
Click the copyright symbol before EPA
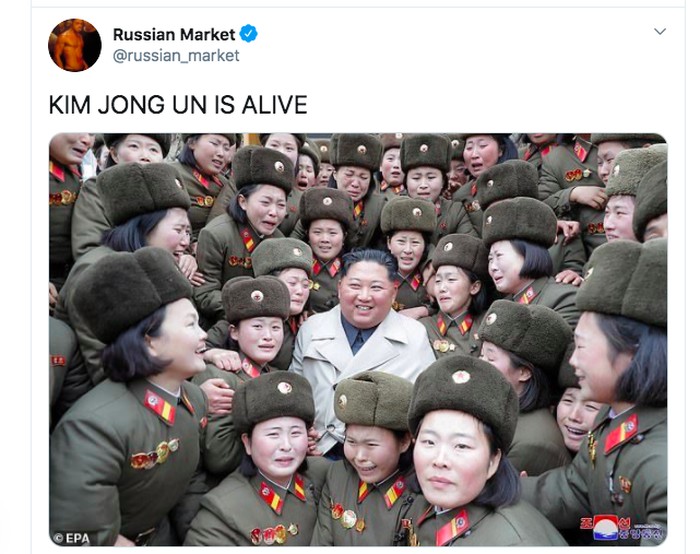[x=58, y=538]
